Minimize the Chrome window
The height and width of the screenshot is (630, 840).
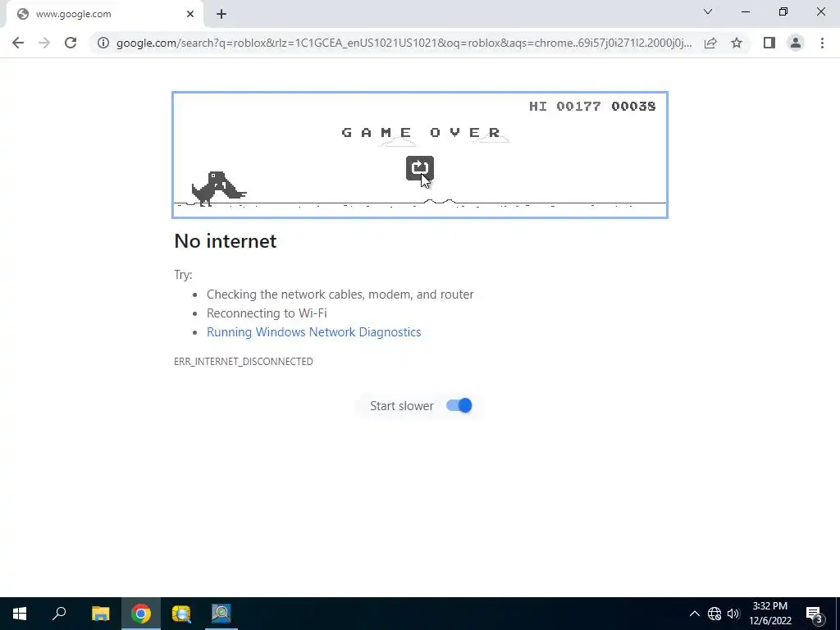(745, 11)
